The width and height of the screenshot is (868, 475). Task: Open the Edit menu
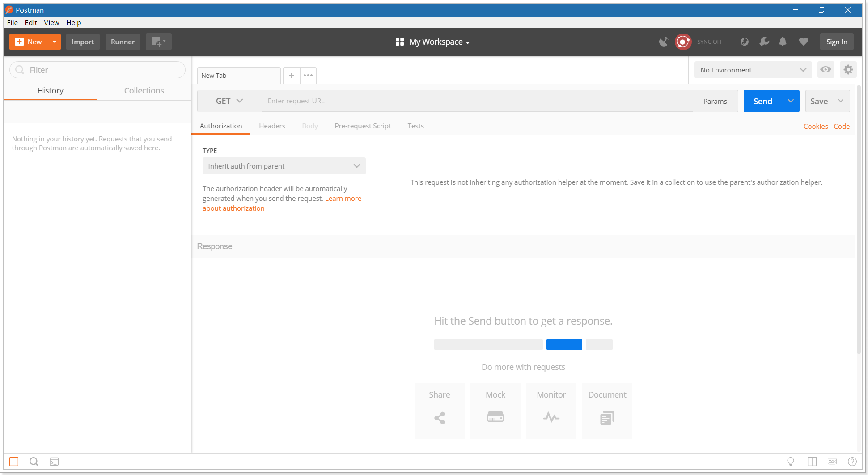pos(31,22)
